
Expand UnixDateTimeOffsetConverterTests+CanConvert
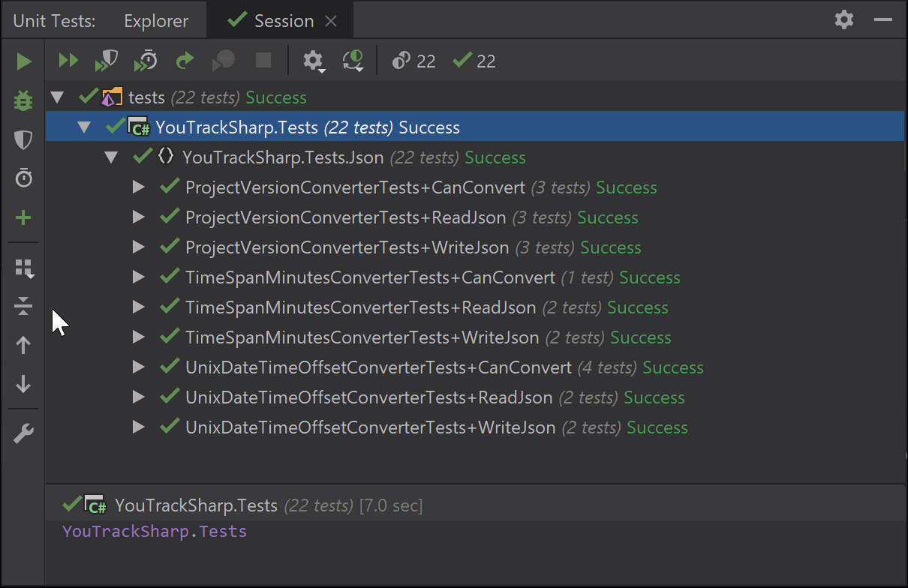point(138,367)
